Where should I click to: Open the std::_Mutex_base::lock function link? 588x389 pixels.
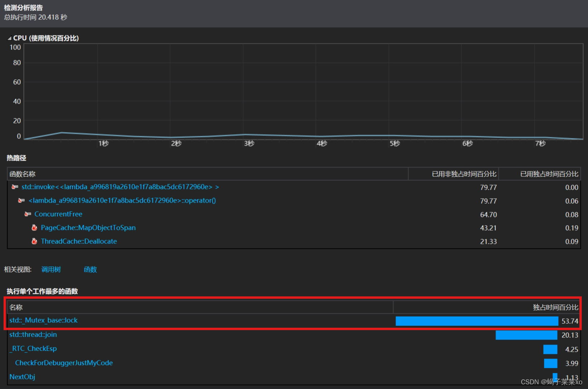tap(43, 320)
